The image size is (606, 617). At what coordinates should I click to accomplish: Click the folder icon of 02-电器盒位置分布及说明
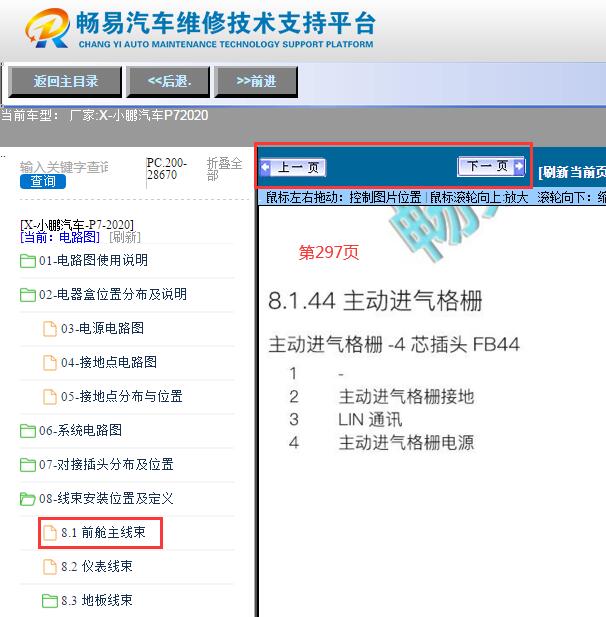(x=28, y=295)
